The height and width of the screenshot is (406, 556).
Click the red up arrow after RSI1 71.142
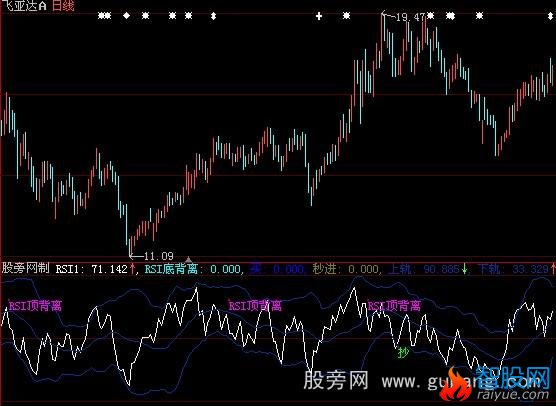[133, 269]
